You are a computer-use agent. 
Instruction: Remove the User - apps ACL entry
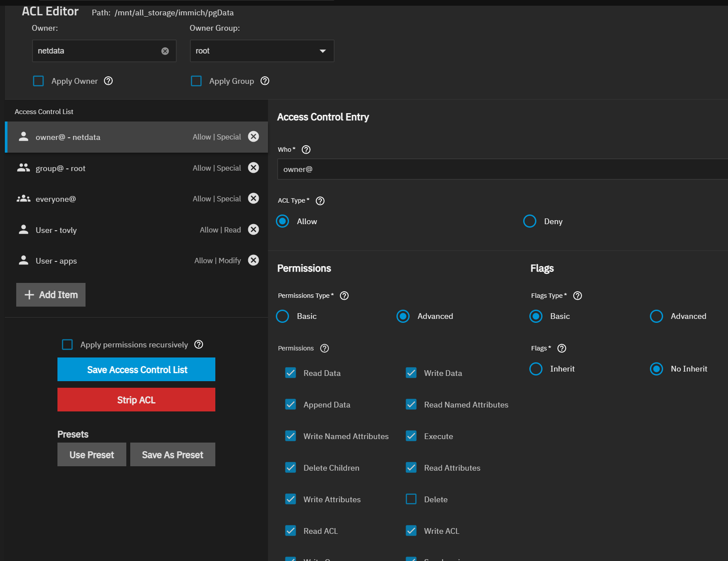[x=253, y=260]
